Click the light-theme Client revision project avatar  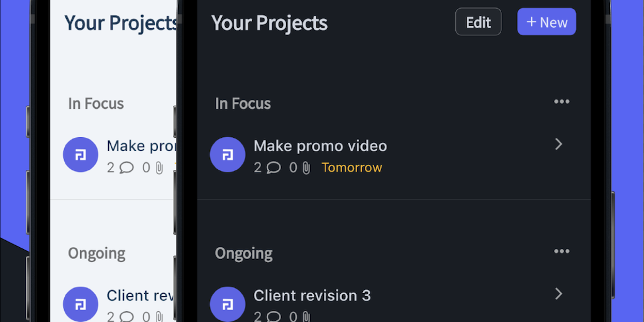point(80,304)
